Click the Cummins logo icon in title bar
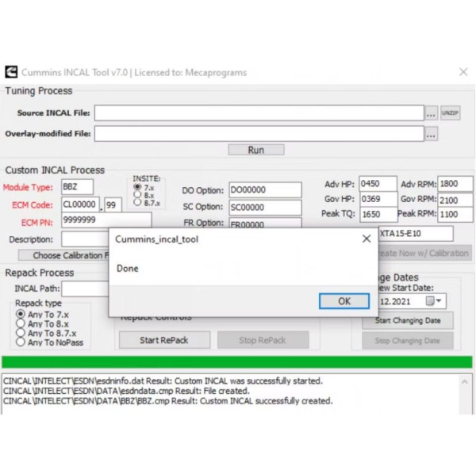The height and width of the screenshot is (474, 476). coord(11,72)
